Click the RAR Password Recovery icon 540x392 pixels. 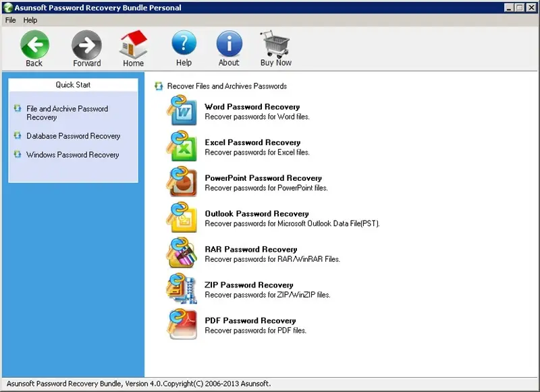pyautogui.click(x=182, y=253)
